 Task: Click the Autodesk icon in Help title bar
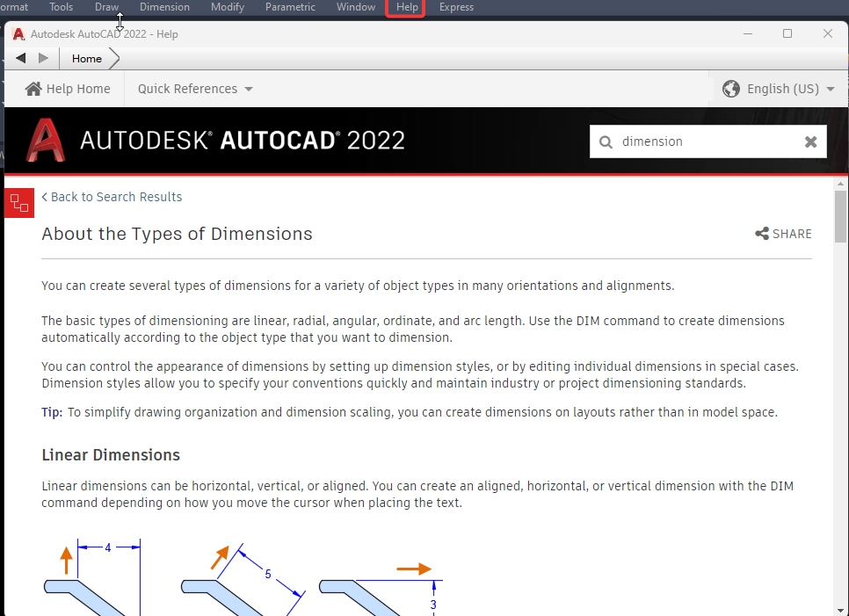tap(18, 34)
